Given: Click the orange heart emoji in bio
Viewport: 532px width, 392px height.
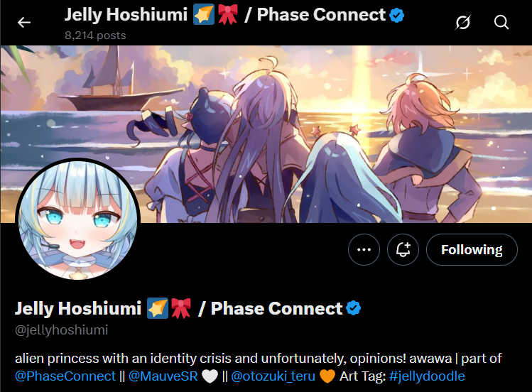Looking at the screenshot, I should pyautogui.click(x=327, y=376).
